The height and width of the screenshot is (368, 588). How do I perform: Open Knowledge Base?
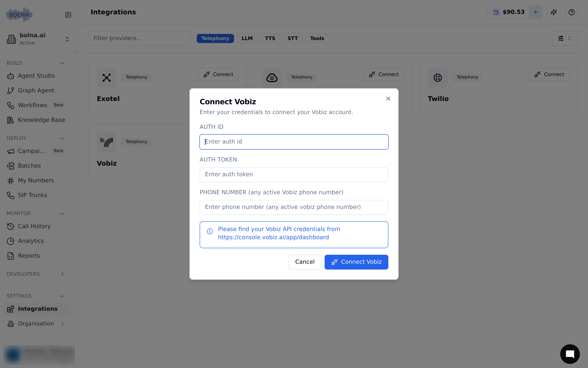[36, 120]
